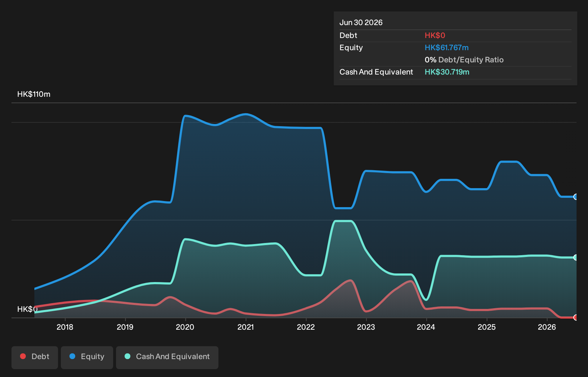Click the Cash And Equivalent tooltip label
The image size is (588, 377).
pos(376,72)
